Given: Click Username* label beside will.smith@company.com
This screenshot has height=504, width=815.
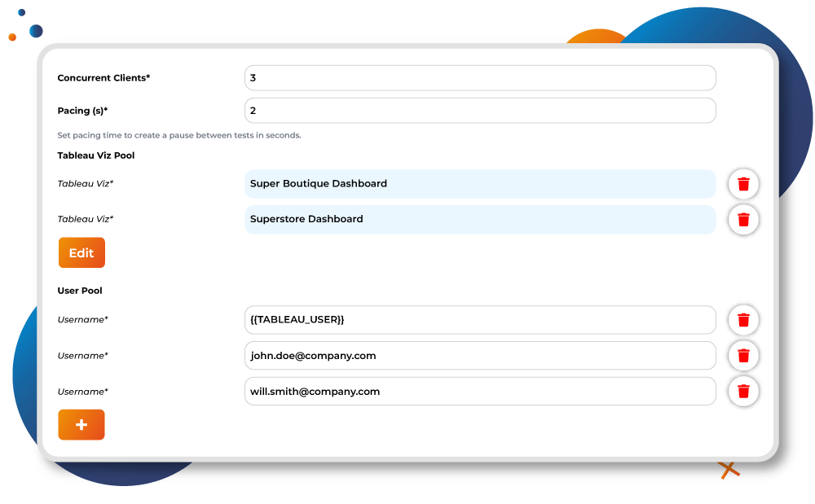Looking at the screenshot, I should pyautogui.click(x=82, y=392).
